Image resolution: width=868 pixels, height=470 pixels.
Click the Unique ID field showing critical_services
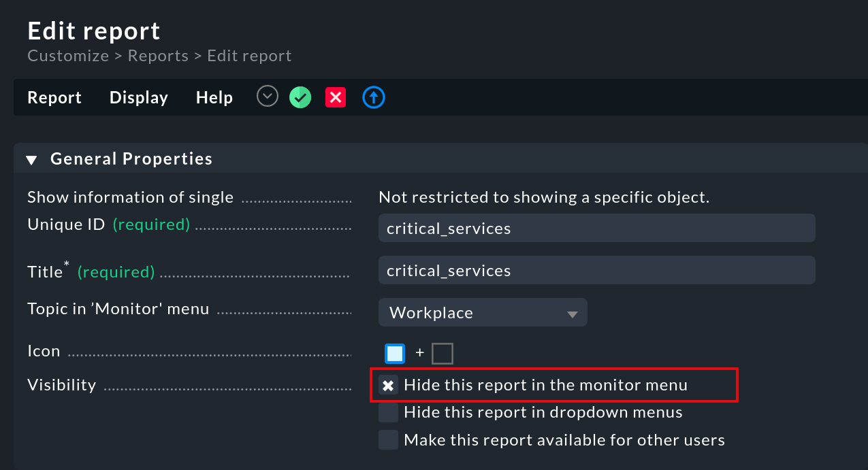click(x=596, y=228)
